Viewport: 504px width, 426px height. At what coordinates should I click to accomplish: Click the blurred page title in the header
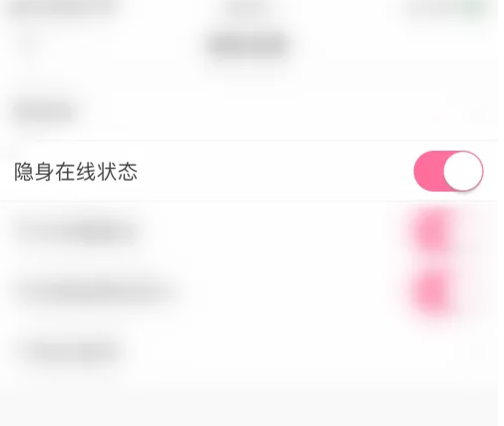248,45
